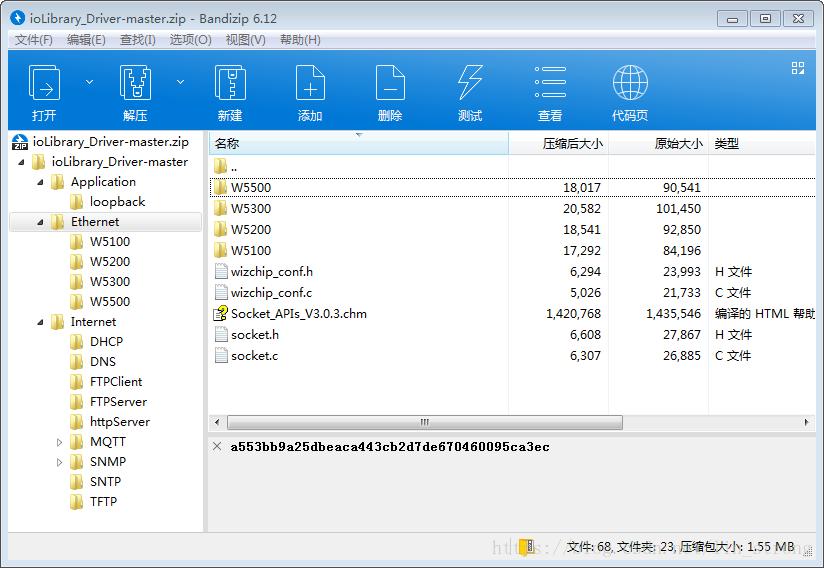Viewport: 824px width, 568px height.
Task: Select the loopback folder in tree
Action: coord(117,202)
